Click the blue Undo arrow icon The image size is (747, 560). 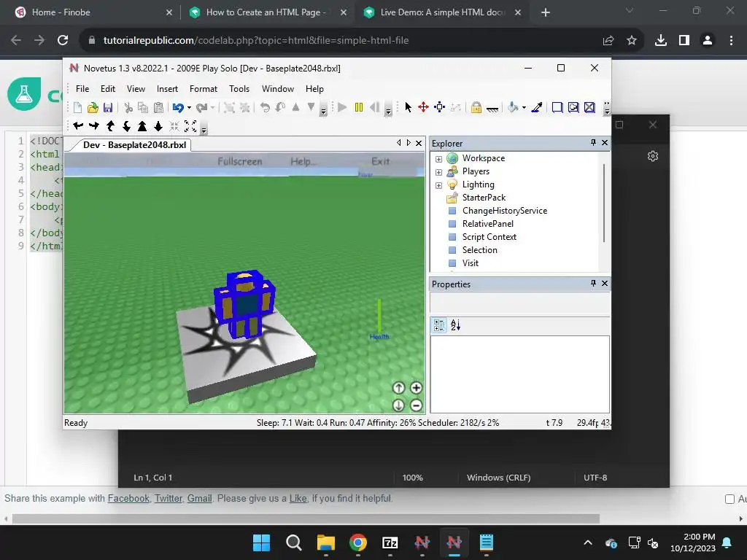(x=178, y=108)
